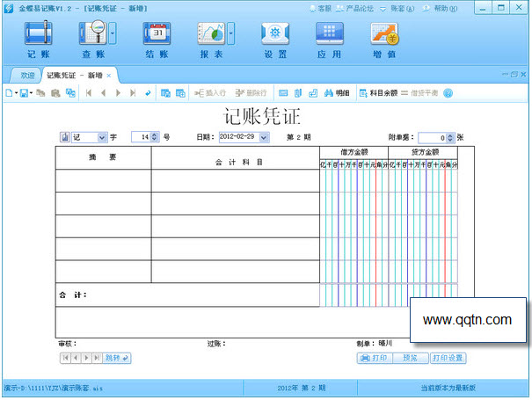Click the 打印设置 (print settings) button

pyautogui.click(x=448, y=358)
